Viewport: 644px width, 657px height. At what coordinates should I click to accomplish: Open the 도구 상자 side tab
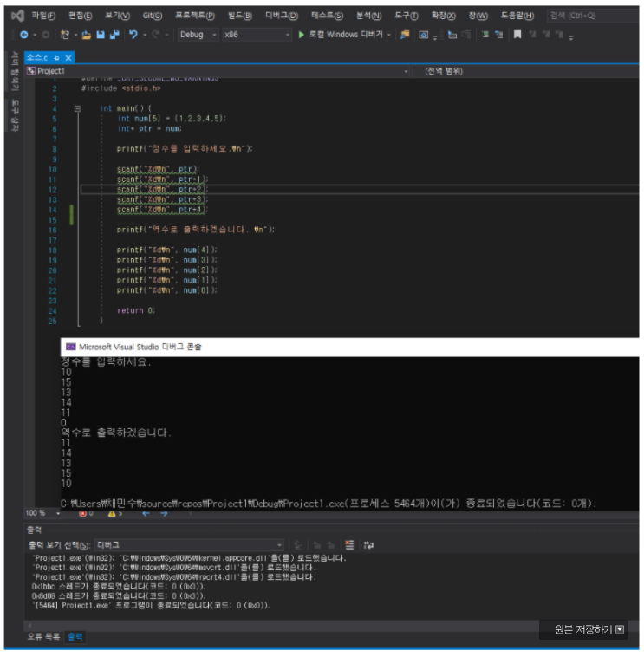coord(15,115)
